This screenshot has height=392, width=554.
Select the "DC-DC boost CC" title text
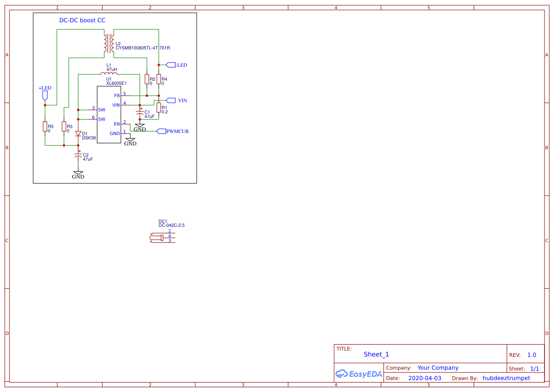point(82,20)
